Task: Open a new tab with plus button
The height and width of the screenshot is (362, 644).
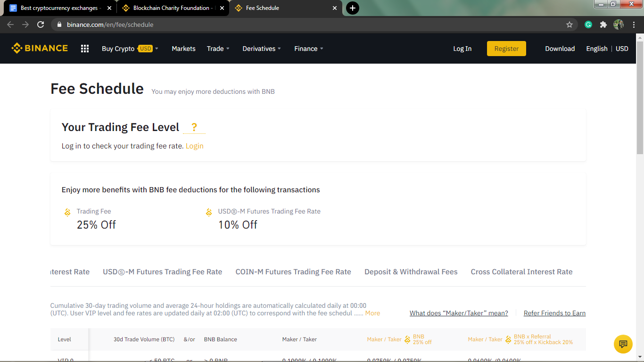Action: point(352,8)
